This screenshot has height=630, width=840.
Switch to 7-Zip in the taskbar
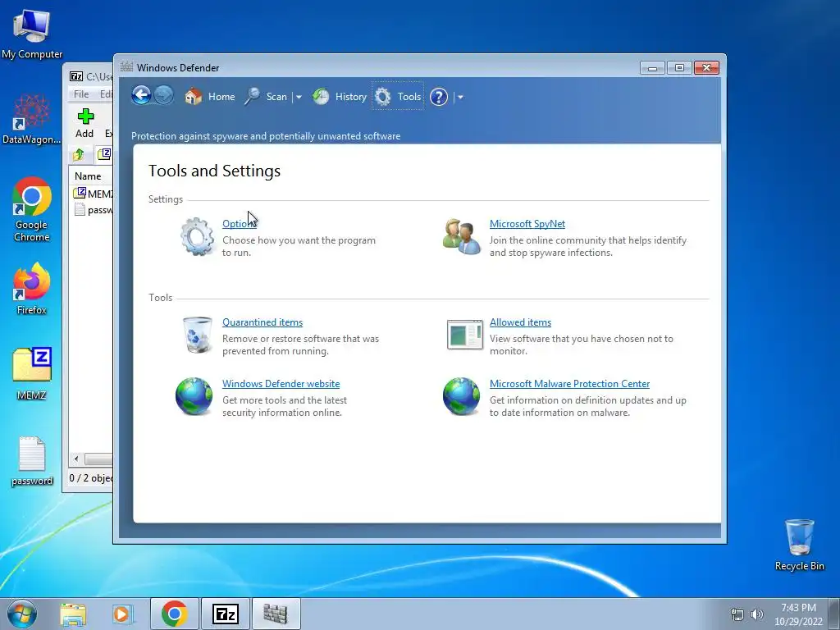tap(225, 614)
